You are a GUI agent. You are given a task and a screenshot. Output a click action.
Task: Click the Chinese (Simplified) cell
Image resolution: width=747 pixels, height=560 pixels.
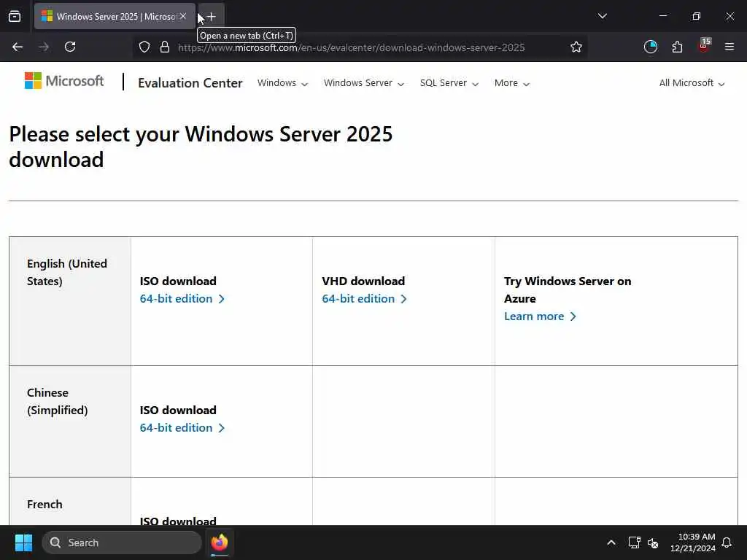coord(70,421)
